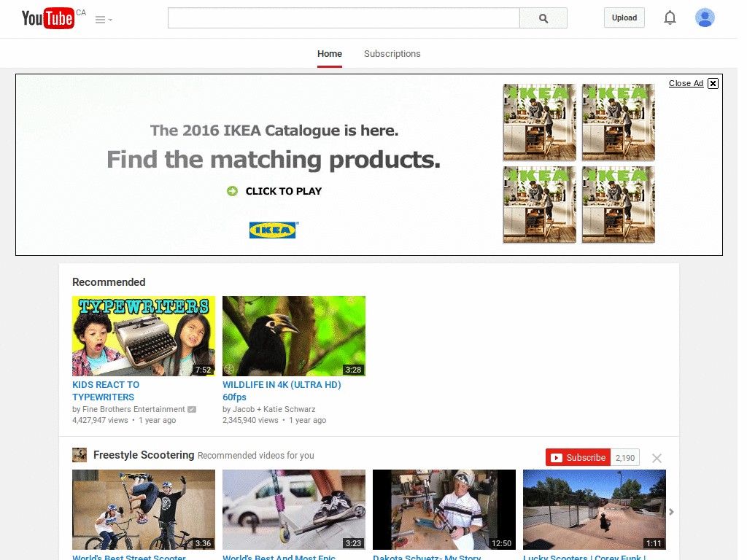
Task: Dismiss the Freestyle Scootering recommendation shelf
Action: pyautogui.click(x=657, y=458)
